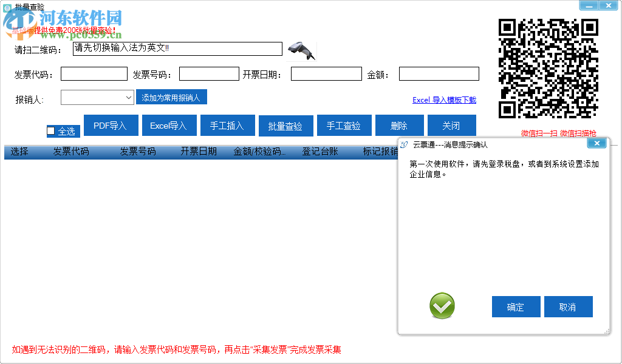Click the application icon in title bar
Image resolution: width=622 pixels, height=364 pixels.
pos(6,5)
